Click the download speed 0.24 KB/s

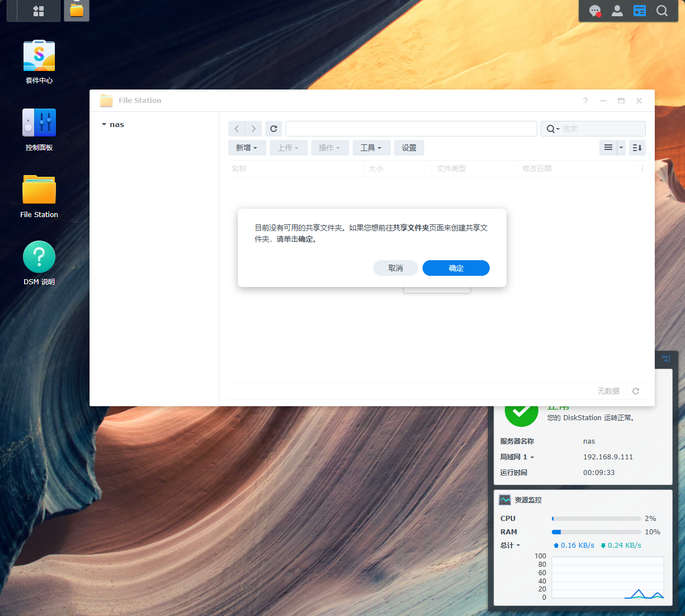click(621, 546)
